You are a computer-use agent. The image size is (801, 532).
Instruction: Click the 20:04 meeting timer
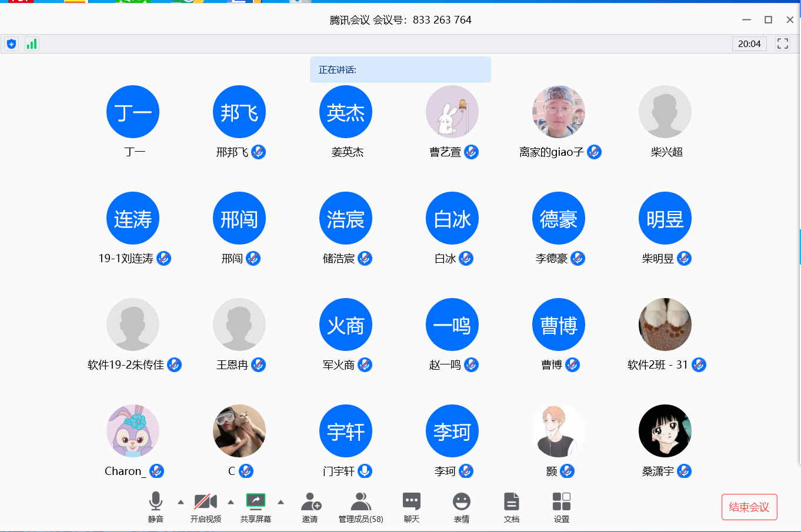click(749, 44)
